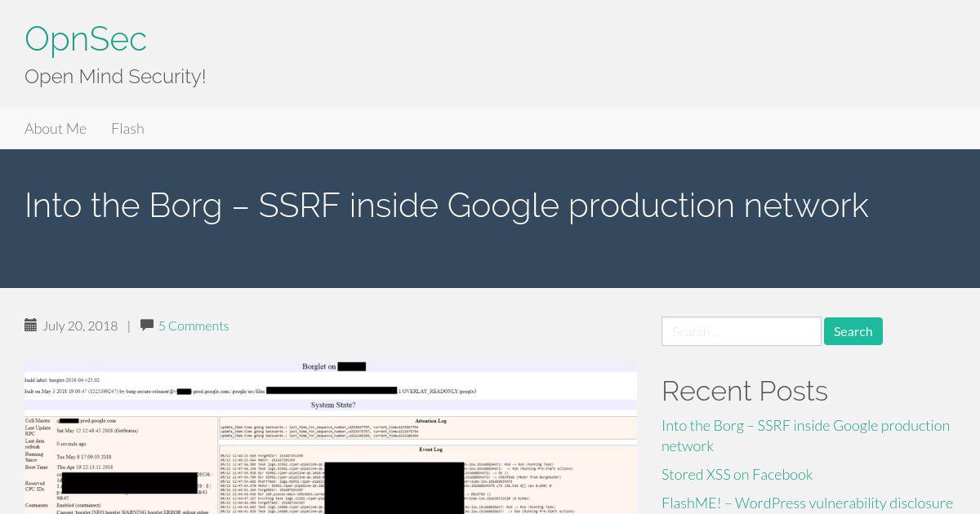
Task: Open the About Me menu item
Action: [56, 128]
